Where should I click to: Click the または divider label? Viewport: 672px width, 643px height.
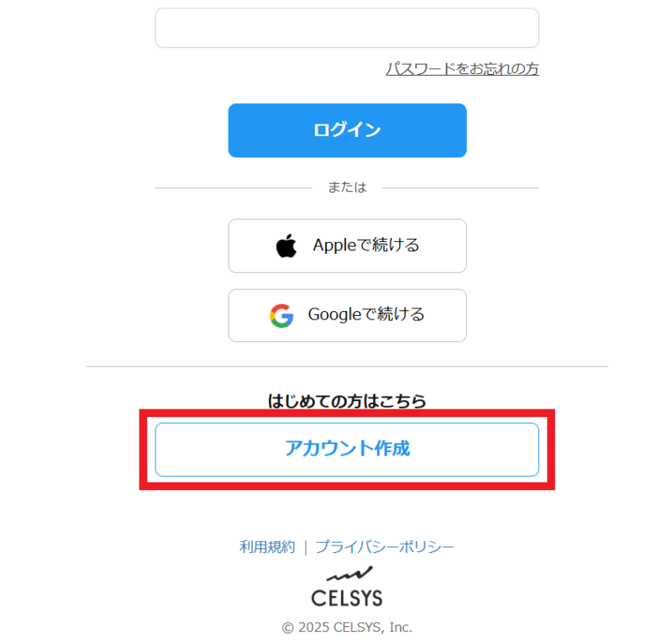(x=347, y=187)
